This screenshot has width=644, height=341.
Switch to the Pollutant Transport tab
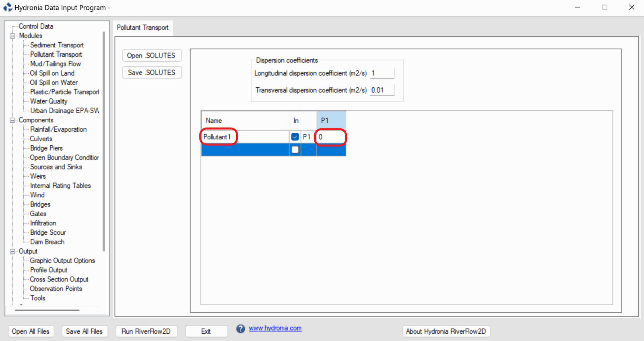coord(142,28)
